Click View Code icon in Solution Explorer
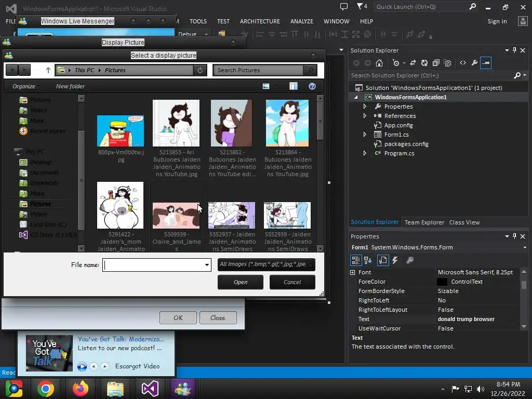The image size is (532, 399). click(463, 63)
